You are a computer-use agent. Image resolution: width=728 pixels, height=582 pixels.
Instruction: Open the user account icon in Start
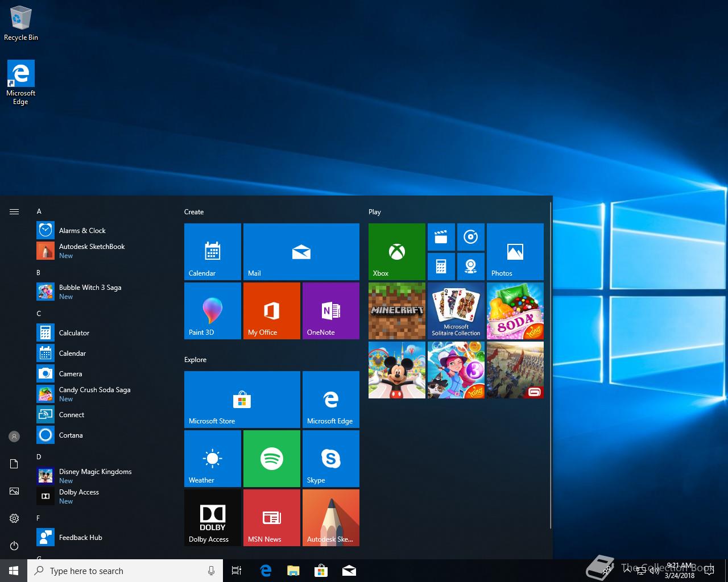tap(14, 436)
